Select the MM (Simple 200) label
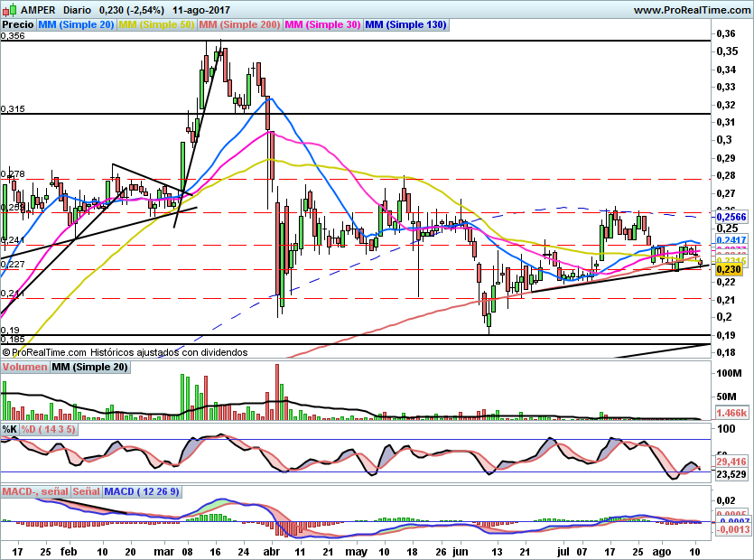Screen dimensions: 754x560 239,25
